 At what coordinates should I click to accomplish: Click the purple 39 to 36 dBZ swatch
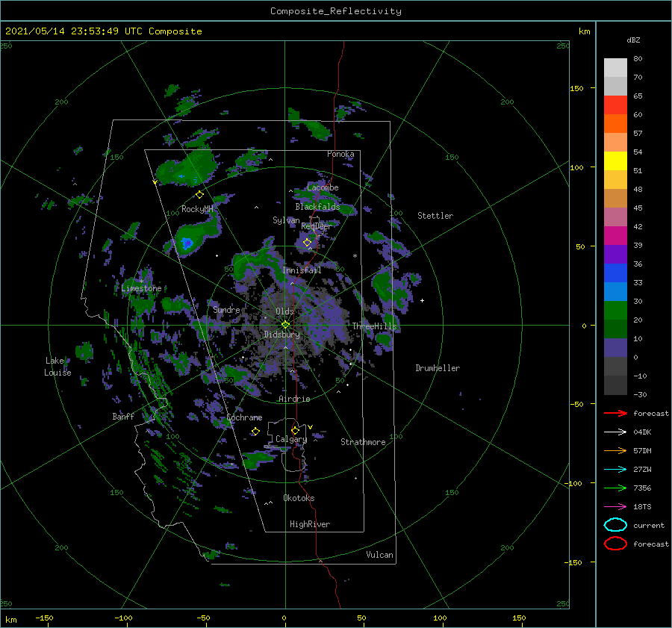click(615, 255)
